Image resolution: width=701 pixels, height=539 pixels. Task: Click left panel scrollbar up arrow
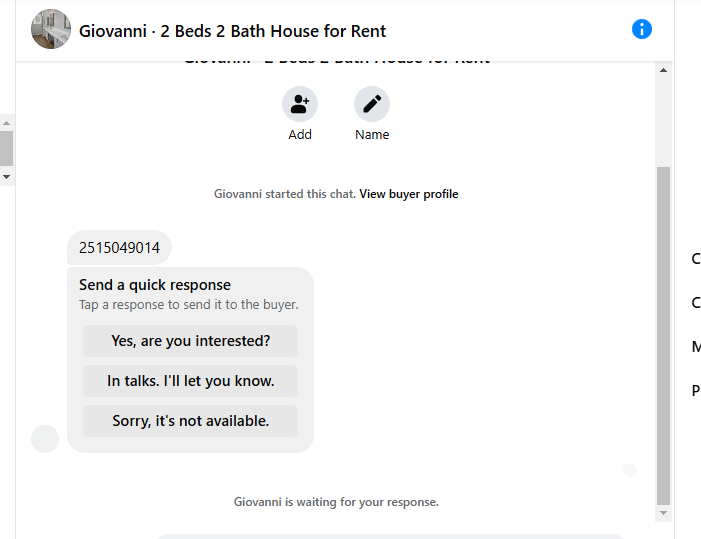pos(6,122)
